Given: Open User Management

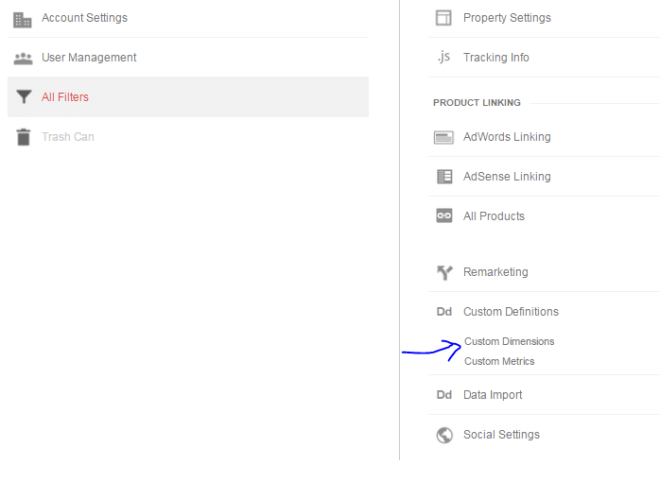Looking at the screenshot, I should (x=89, y=57).
